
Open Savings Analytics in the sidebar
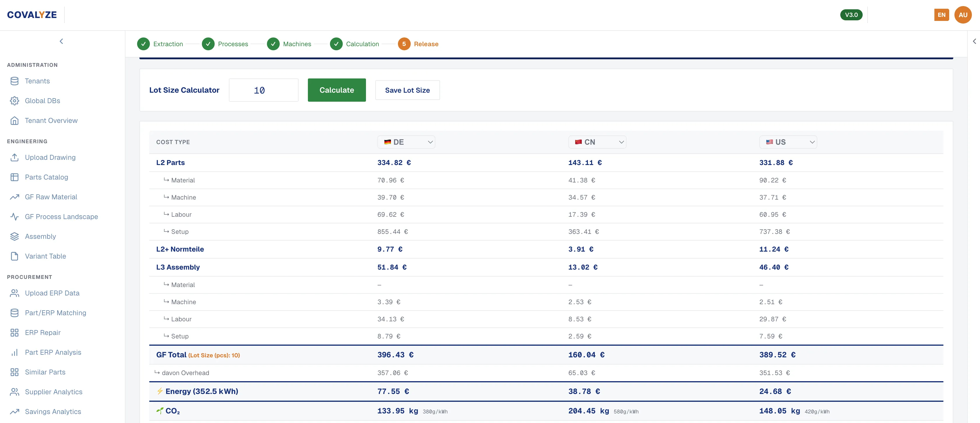click(53, 412)
